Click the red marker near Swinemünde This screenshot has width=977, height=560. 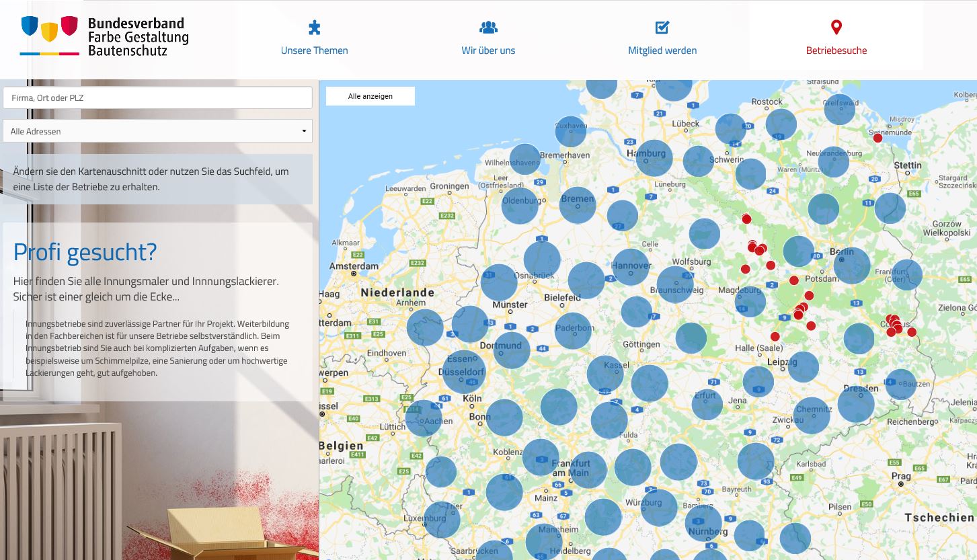tap(877, 138)
